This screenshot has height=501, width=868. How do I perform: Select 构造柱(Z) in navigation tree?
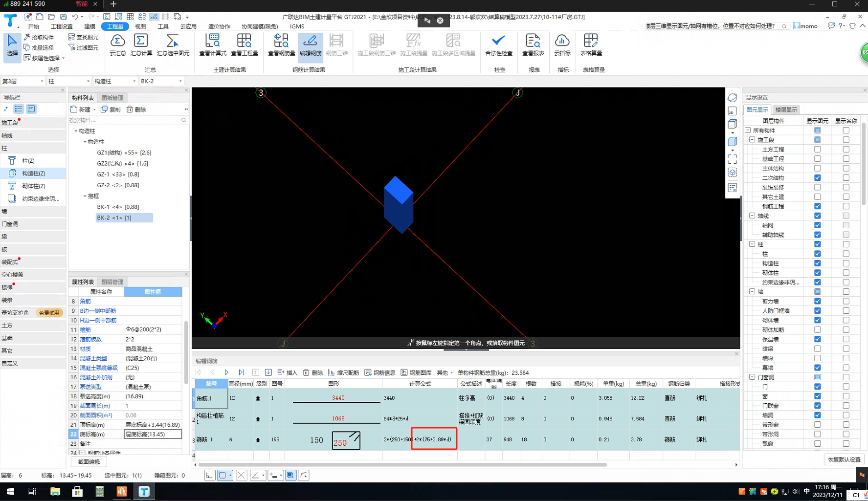[33, 173]
